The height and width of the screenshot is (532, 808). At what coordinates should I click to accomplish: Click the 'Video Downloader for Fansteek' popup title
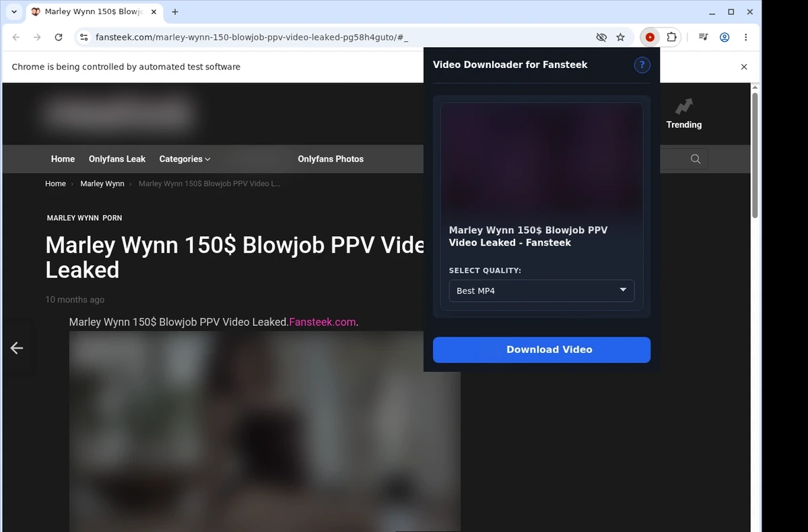click(x=510, y=65)
